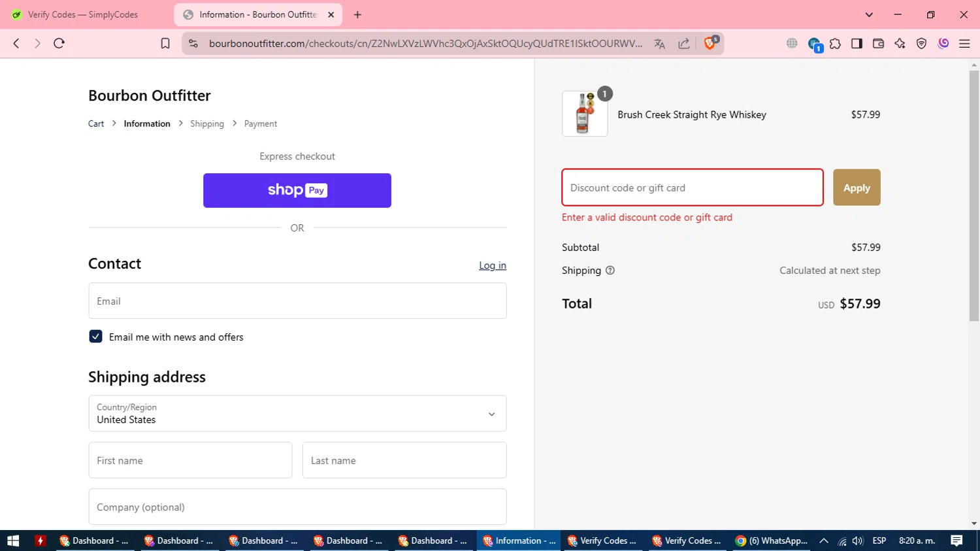This screenshot has height=551, width=980.
Task: Focus Discount code or gift card field
Action: (x=693, y=188)
